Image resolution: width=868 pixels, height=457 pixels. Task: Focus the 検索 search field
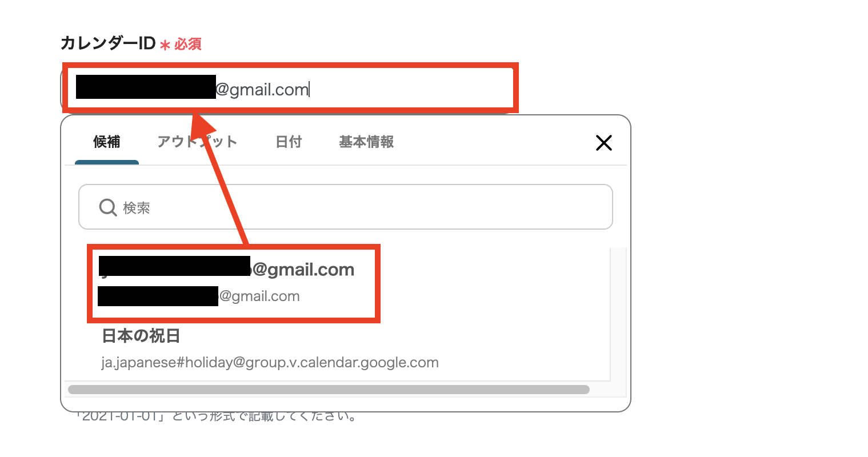pyautogui.click(x=345, y=207)
